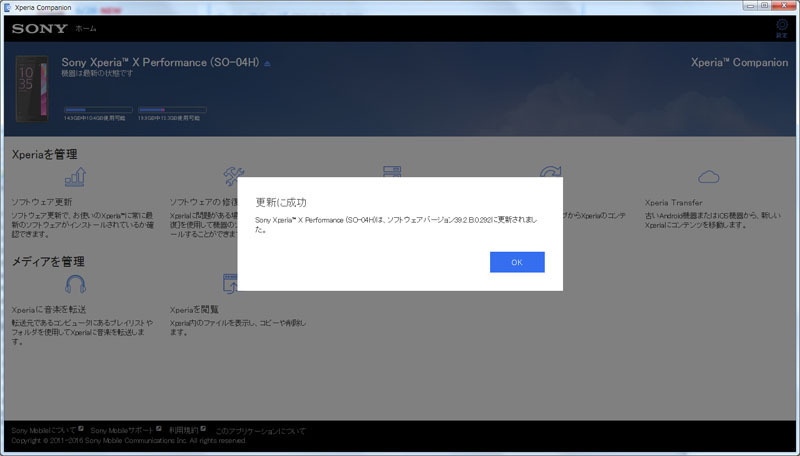Image resolution: width=800 pixels, height=456 pixels.
Task: Click the restore icon behind the dialog
Action: tap(551, 171)
